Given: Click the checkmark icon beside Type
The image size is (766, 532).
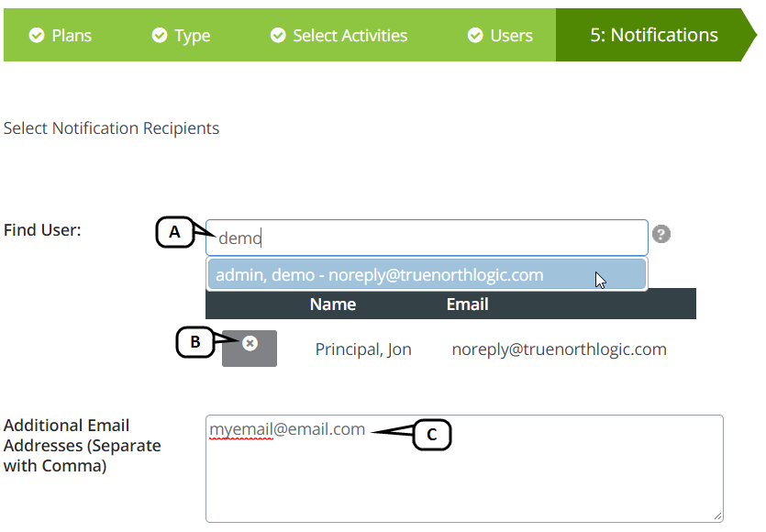Looking at the screenshot, I should 160,36.
